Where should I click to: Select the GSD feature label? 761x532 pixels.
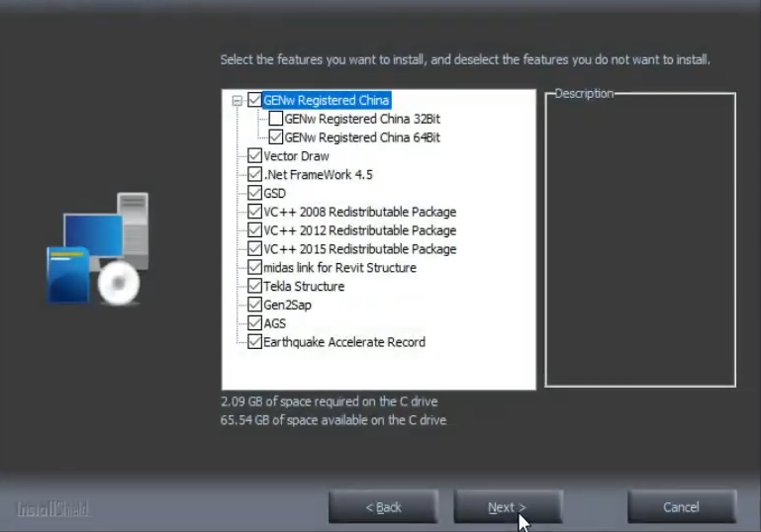click(x=275, y=194)
